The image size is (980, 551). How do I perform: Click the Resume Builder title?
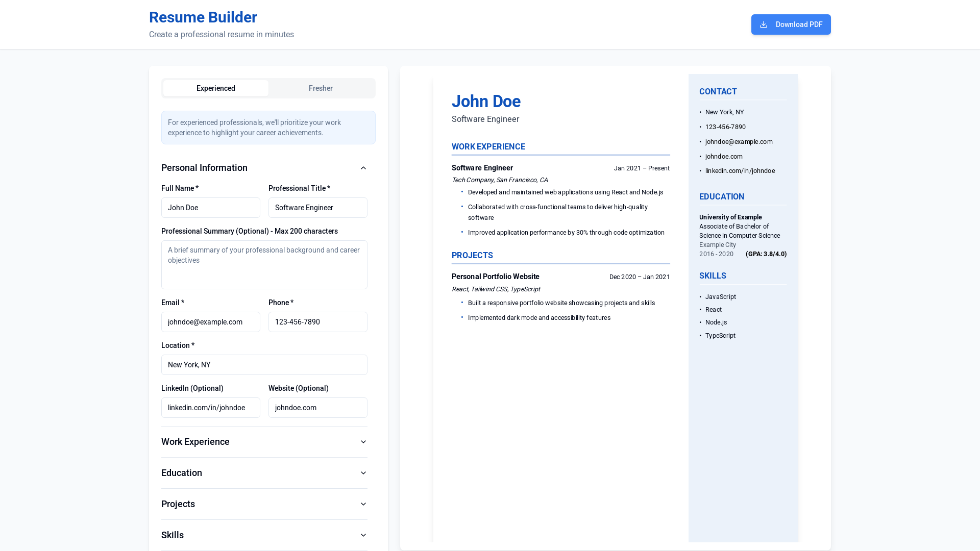pos(203,17)
